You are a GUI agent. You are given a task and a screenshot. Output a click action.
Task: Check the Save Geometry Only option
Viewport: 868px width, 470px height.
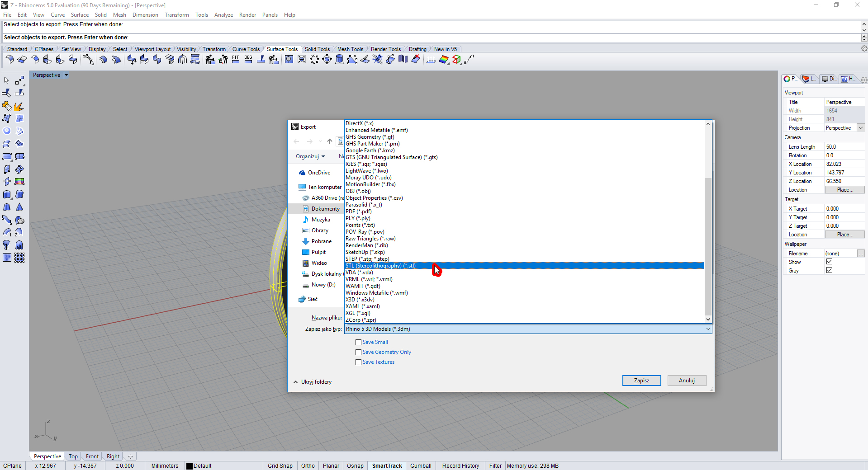(358, 352)
